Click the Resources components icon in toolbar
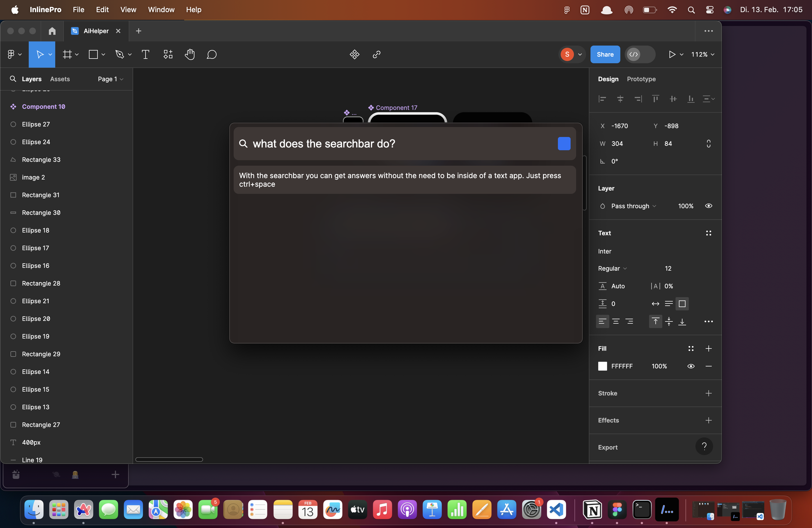Viewport: 812px width, 528px height. tap(168, 55)
